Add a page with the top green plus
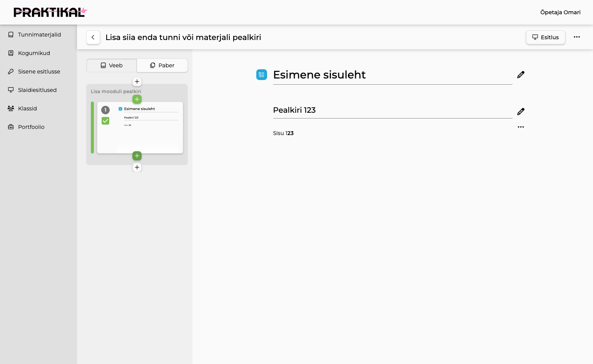593x364 pixels. 137,99
